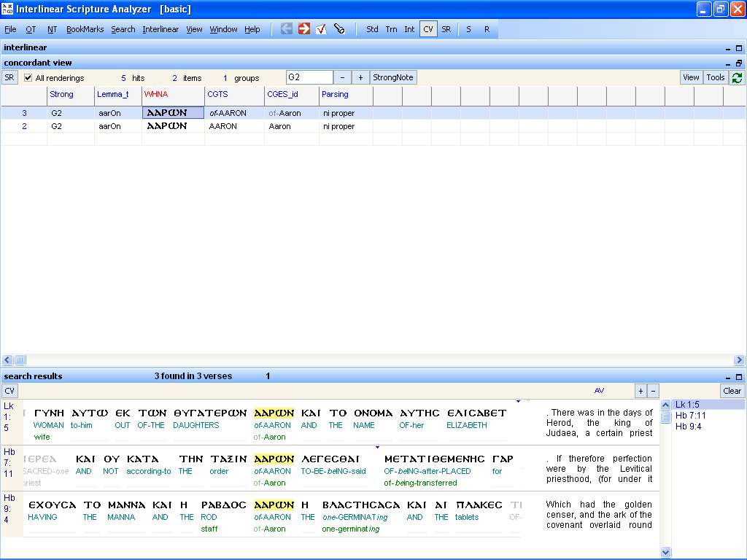Click the + stepper next to G2 box

[x=360, y=77]
